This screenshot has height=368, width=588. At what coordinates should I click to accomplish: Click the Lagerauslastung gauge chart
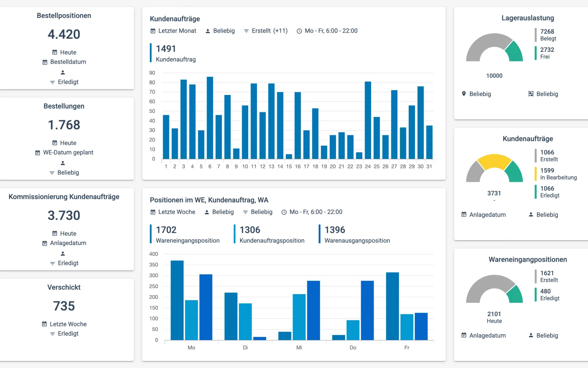(x=494, y=47)
